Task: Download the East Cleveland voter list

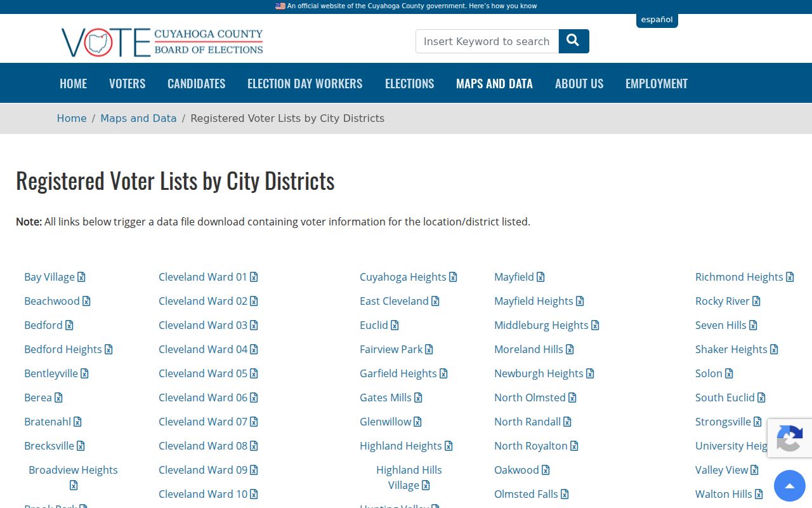Action: (400, 301)
